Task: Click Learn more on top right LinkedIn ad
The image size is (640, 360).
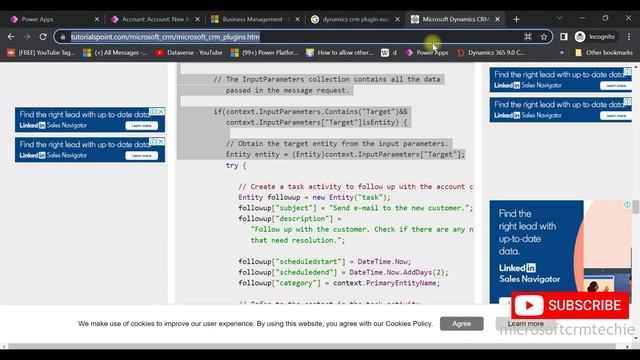Action: pos(616,85)
